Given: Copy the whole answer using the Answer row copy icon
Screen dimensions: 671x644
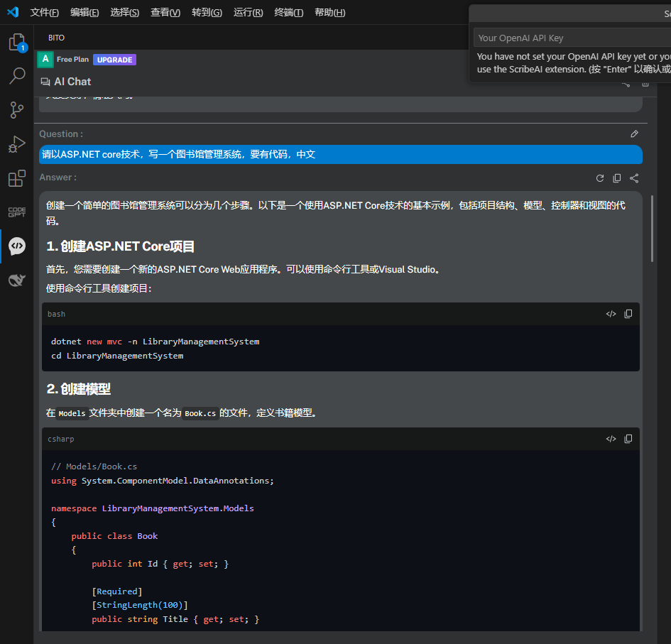Looking at the screenshot, I should coord(617,178).
